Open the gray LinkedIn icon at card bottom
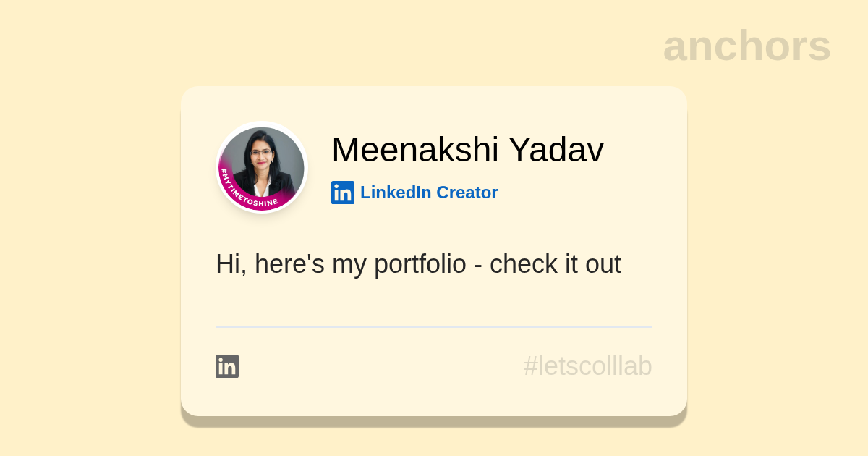868x456 pixels. pos(227,366)
